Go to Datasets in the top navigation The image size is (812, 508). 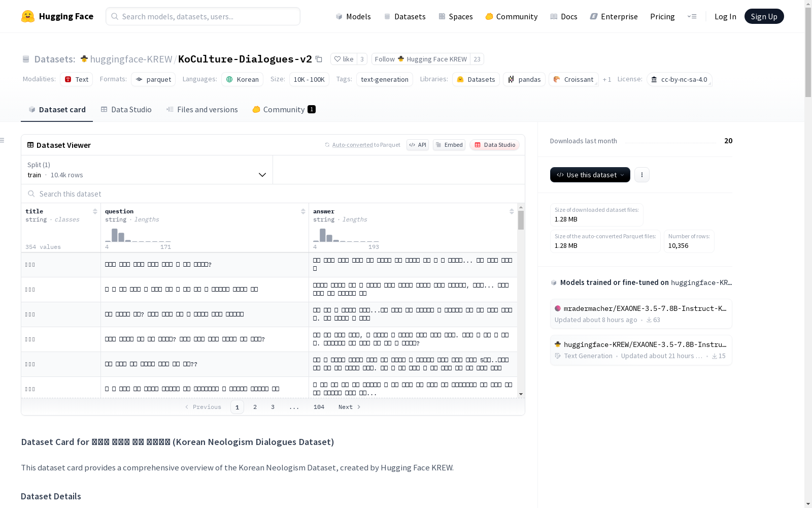(x=405, y=16)
